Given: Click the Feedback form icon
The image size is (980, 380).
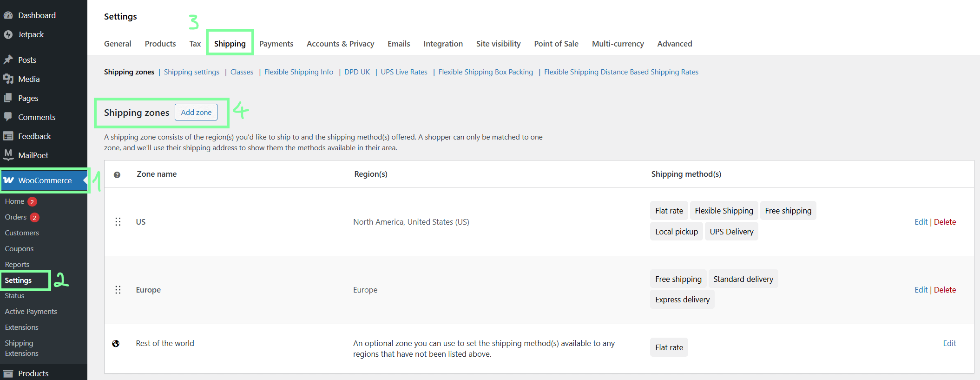Looking at the screenshot, I should pyautogui.click(x=8, y=136).
